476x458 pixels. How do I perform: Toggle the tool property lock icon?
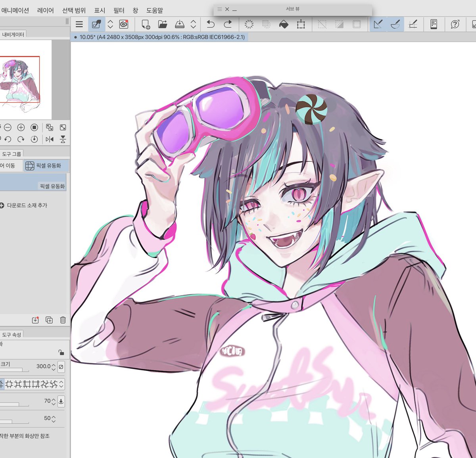[61, 352]
